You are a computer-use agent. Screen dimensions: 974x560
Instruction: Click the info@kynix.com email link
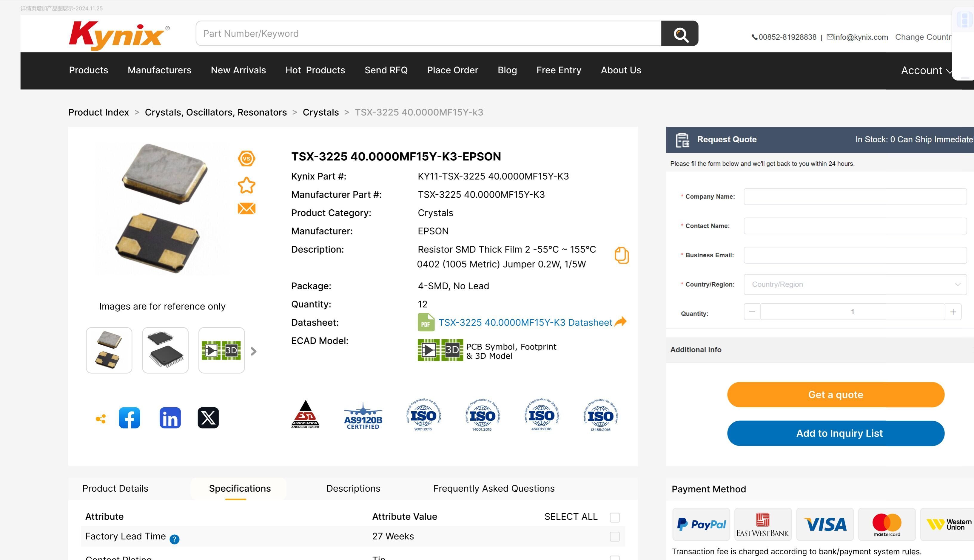coord(857,37)
